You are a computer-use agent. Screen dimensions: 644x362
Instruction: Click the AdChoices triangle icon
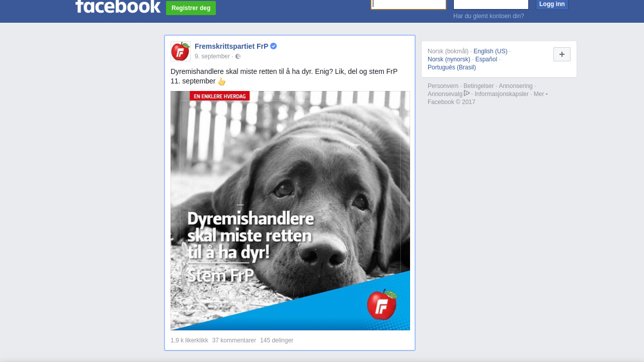[x=467, y=94]
